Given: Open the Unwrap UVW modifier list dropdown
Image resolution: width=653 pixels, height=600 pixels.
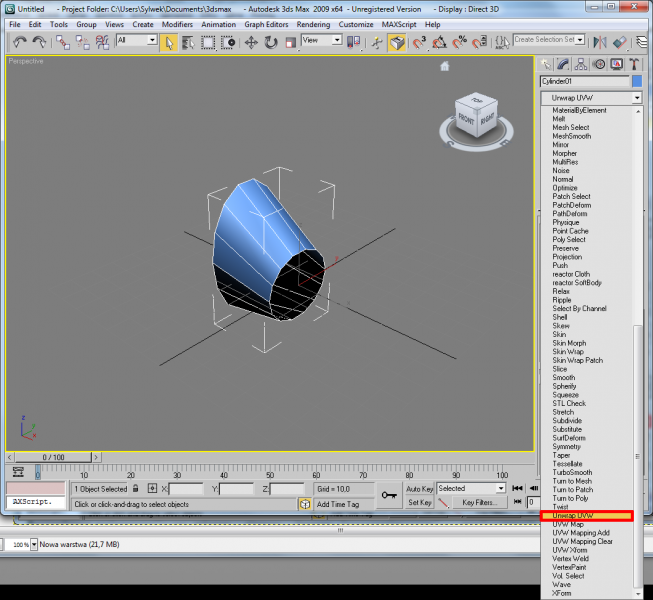Looking at the screenshot, I should 636,98.
